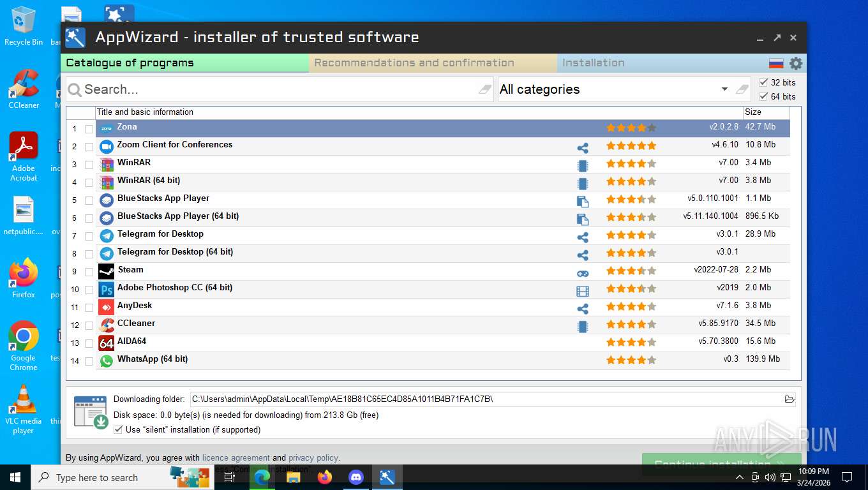This screenshot has width=868, height=490.
Task: Click the AIDA64 program icon
Action: coord(107,343)
